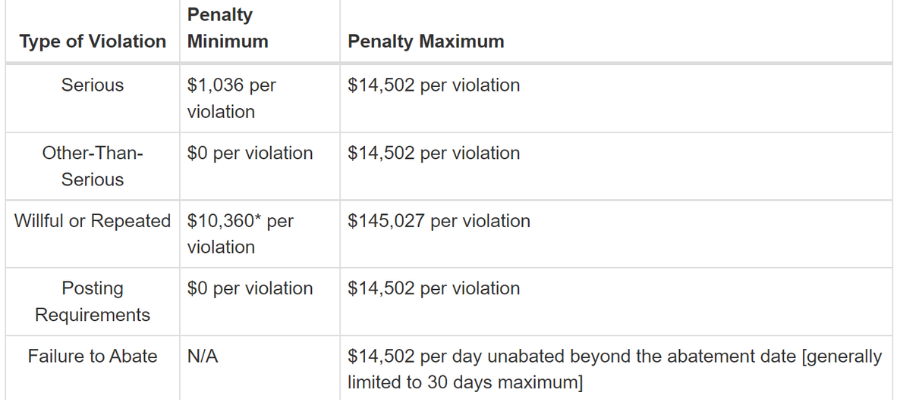Click the 'Penalty Minimum' column header
Image resolution: width=900 pixels, height=400 pixels.
coord(228,28)
